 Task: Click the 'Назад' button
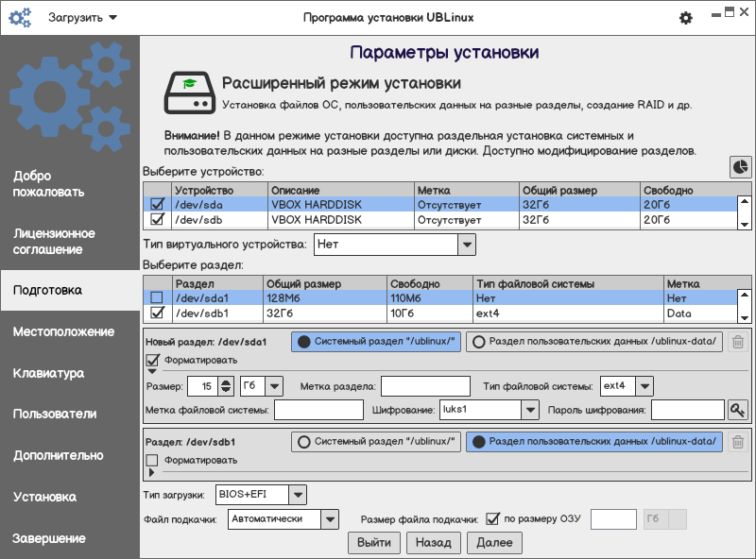pyautogui.click(x=434, y=542)
